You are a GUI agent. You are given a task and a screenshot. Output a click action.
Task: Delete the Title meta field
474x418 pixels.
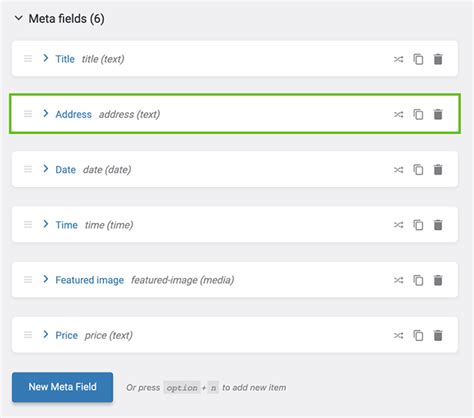pyautogui.click(x=438, y=59)
